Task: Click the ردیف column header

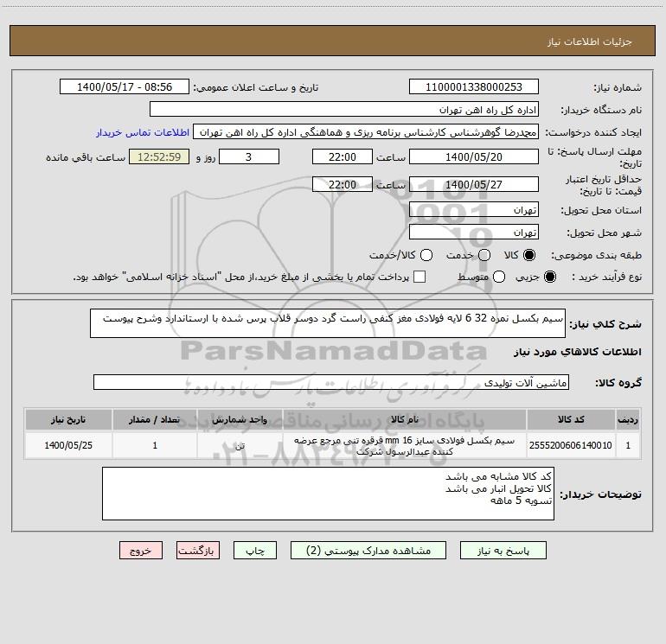Action: pyautogui.click(x=628, y=419)
